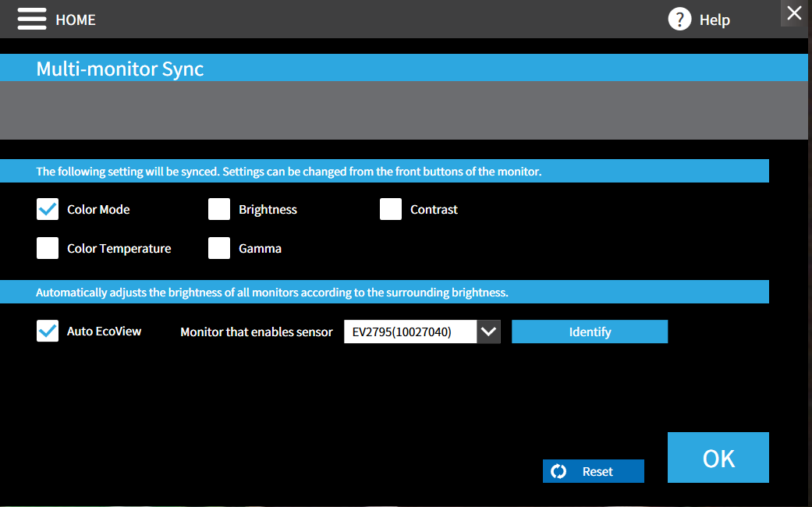The width and height of the screenshot is (812, 507).
Task: Check the Color Temperature checkbox
Action: click(x=48, y=248)
